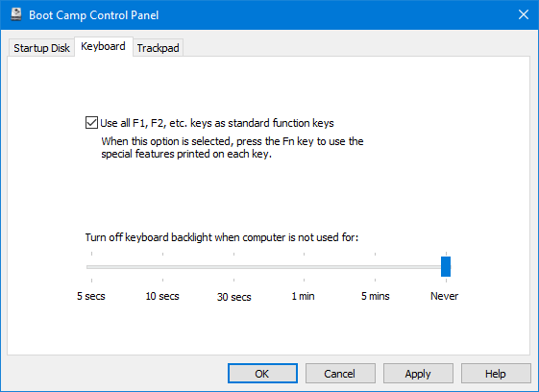Select the Keyboard tab
Viewport: 539px width, 392px height.
coord(103,46)
